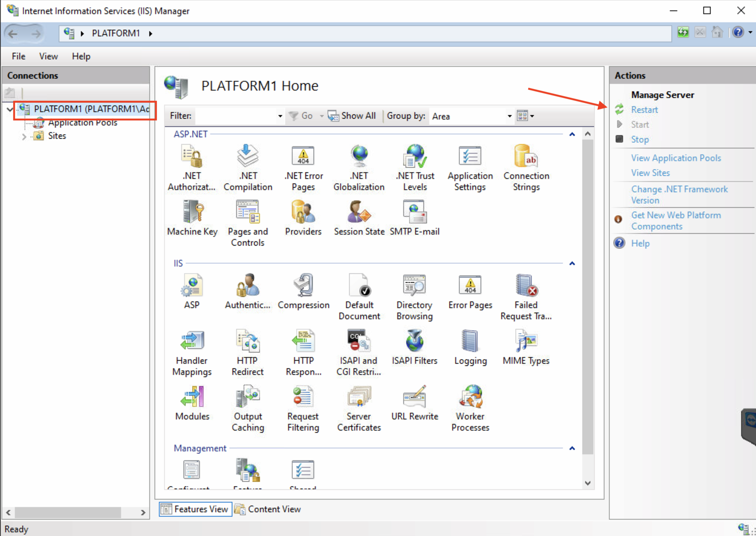Image resolution: width=756 pixels, height=536 pixels.
Task: Open .NET Globalization settings
Action: [x=359, y=168]
